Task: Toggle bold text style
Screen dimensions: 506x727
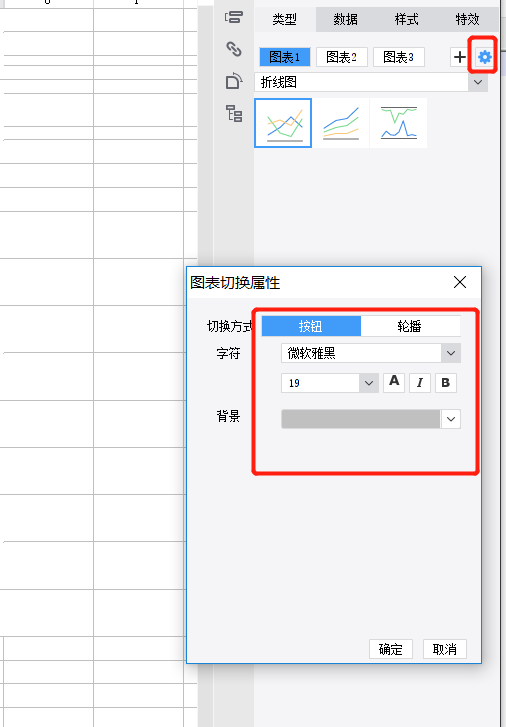Action: click(x=446, y=383)
